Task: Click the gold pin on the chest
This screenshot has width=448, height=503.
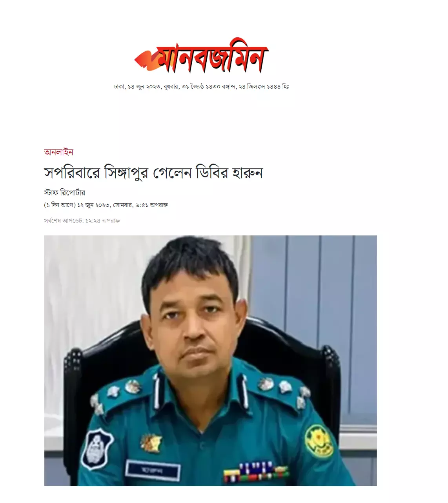Action: point(151,443)
